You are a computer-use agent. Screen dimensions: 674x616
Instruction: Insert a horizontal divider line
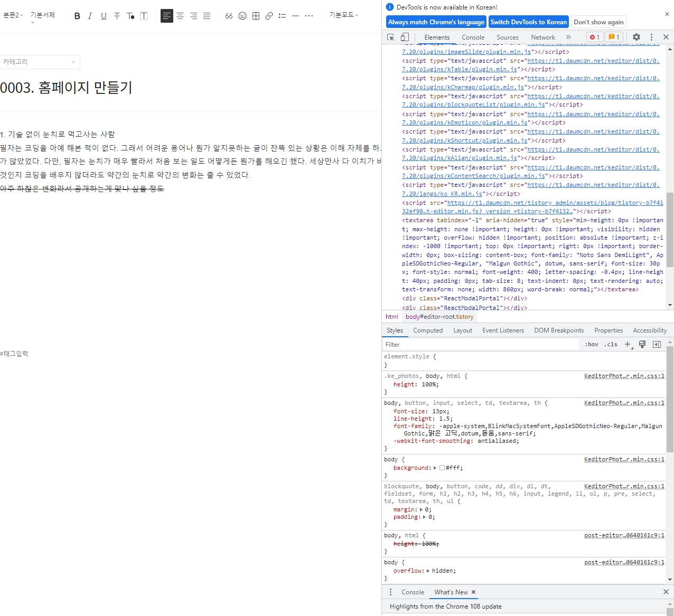click(x=295, y=16)
